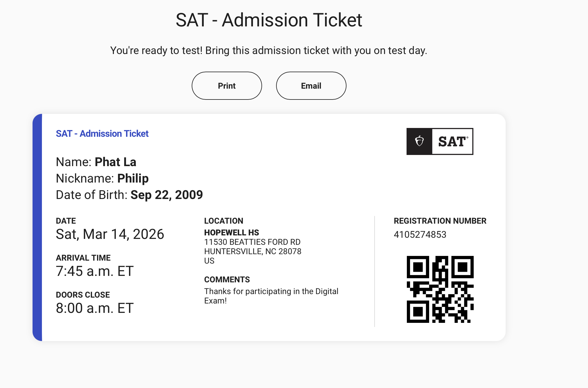
Task: Click the SAT logo text
Action: 452,141
